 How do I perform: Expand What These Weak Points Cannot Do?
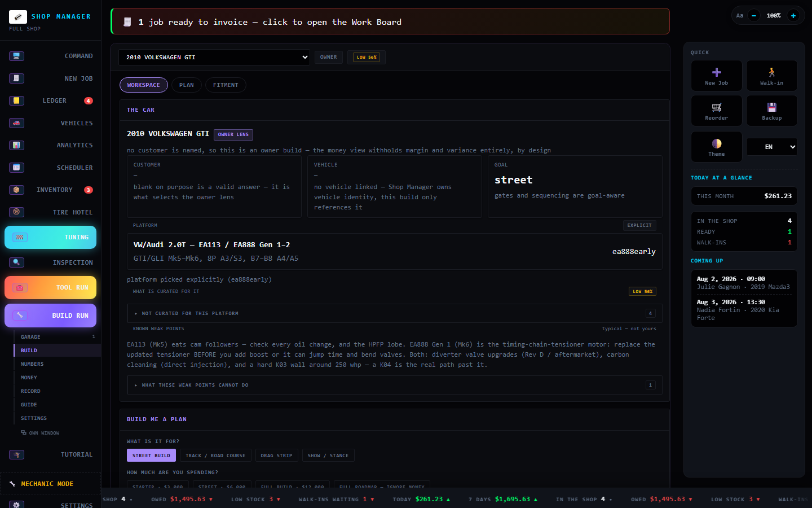(395, 385)
